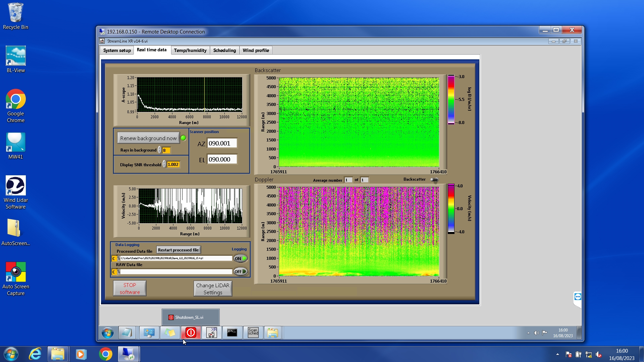Image resolution: width=644 pixels, height=362 pixels.
Task: Open the StreamLine XR taskbar icon
Action: (211, 333)
